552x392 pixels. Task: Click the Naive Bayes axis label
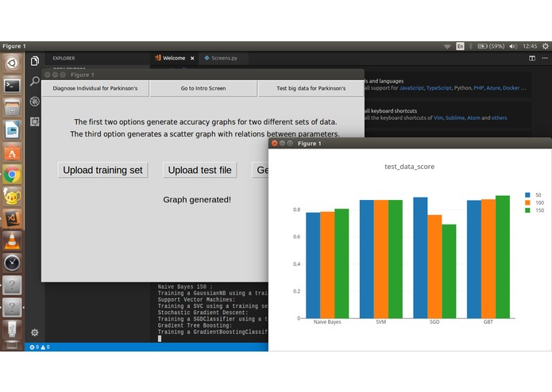pos(327,322)
